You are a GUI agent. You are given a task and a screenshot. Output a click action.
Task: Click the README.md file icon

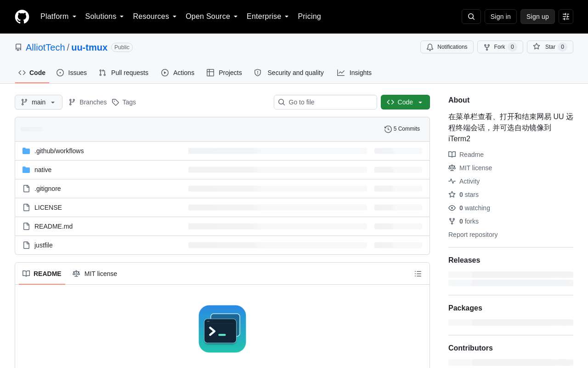[26, 226]
